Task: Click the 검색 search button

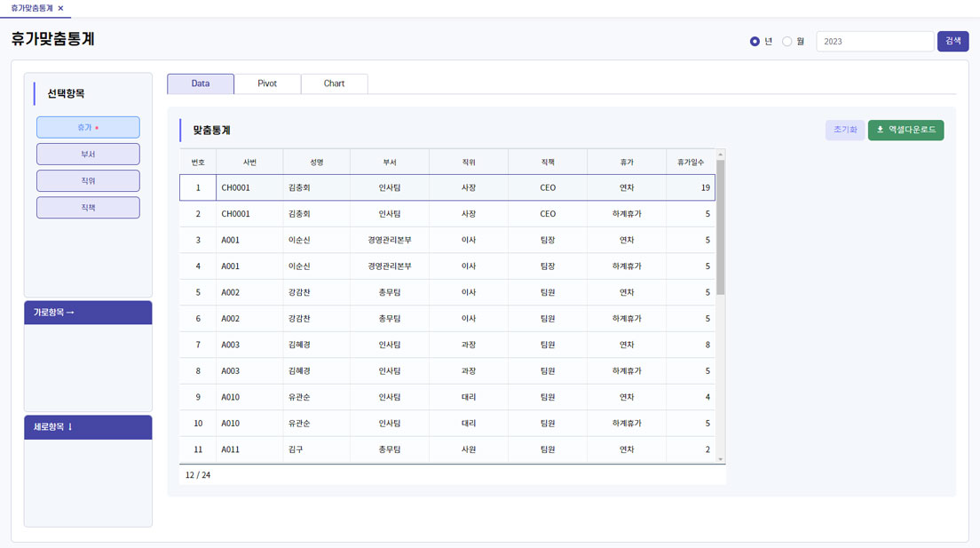Action: 952,41
